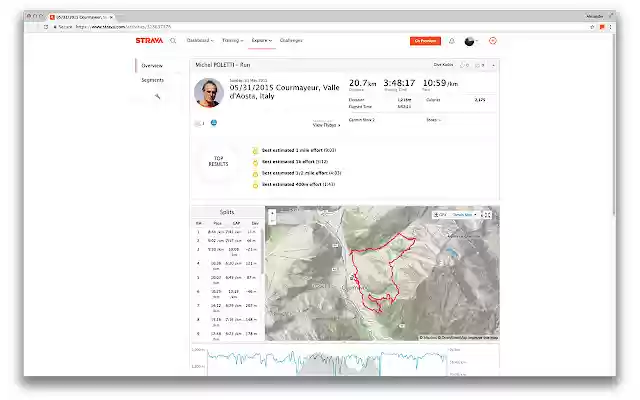
Task: Bookmark page with star icon
Action: point(592,27)
